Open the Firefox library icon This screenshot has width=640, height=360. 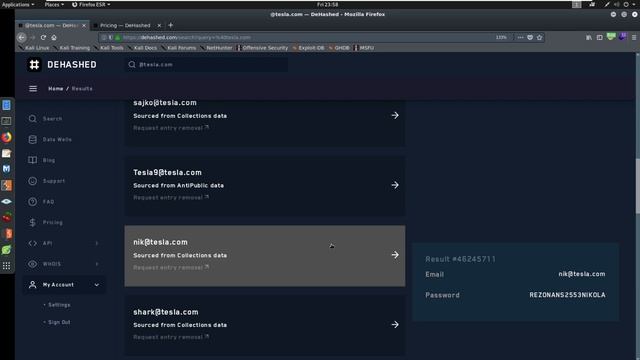[x=589, y=37]
